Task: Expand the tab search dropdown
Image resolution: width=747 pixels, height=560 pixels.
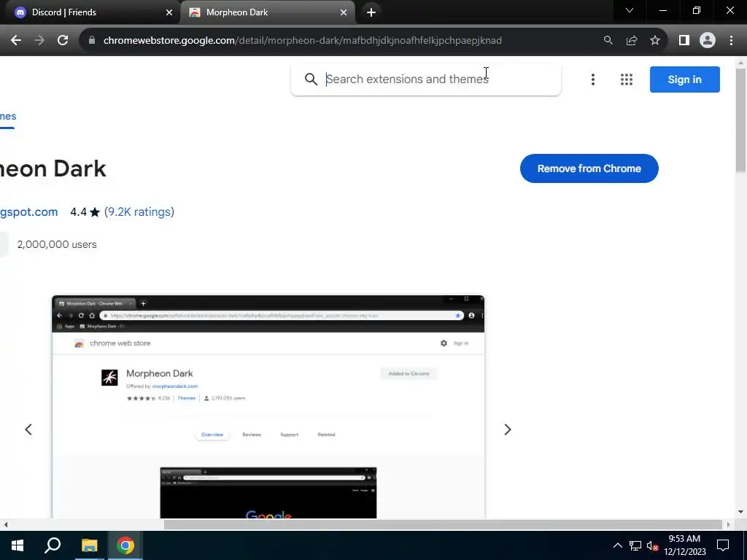Action: [630, 10]
